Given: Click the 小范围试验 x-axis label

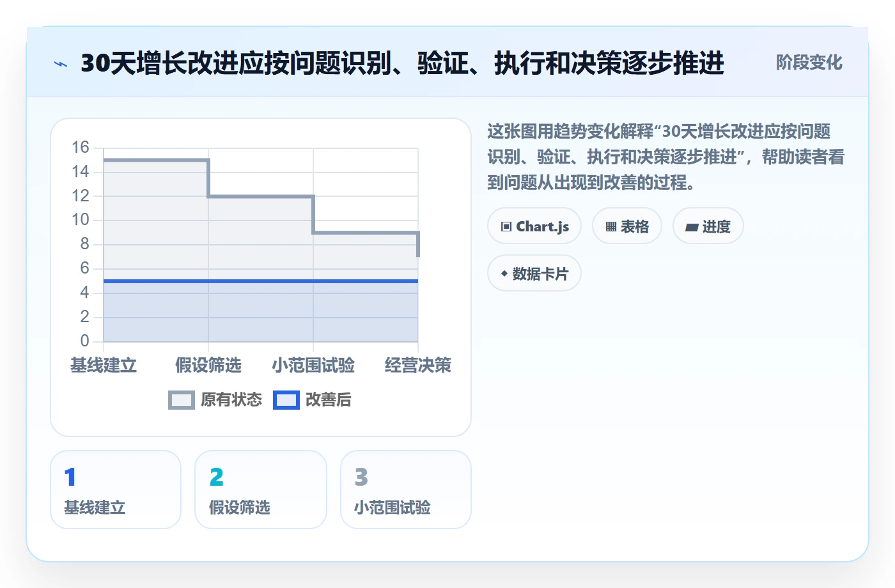Looking at the screenshot, I should [313, 366].
